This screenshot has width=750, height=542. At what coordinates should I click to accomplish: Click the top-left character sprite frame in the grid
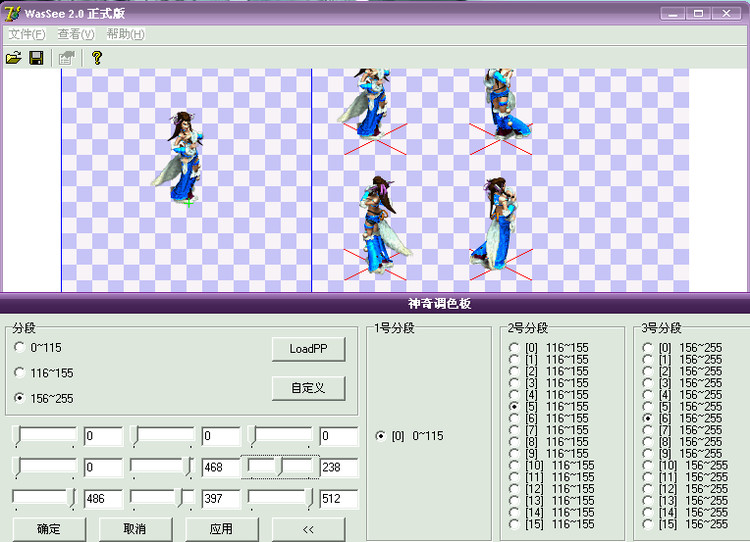coord(373,110)
